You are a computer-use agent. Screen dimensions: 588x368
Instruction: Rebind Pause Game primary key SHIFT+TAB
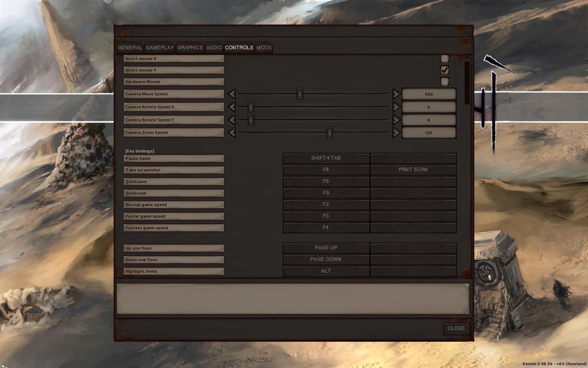(x=326, y=158)
